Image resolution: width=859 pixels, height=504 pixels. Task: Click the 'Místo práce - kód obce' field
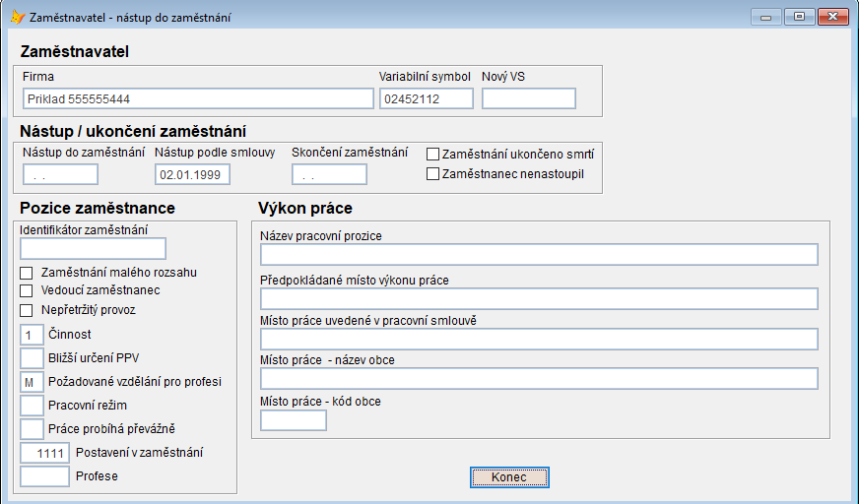[294, 421]
